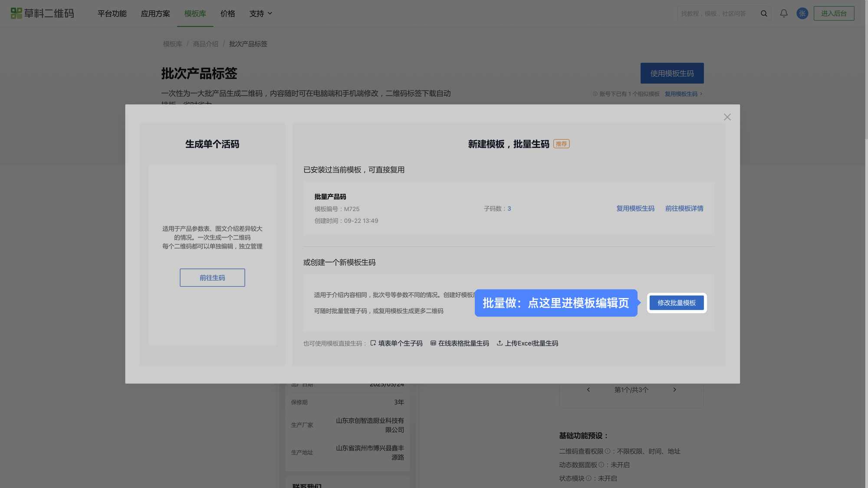Choose 上传Excel批量生码 option
The height and width of the screenshot is (488, 868).
(x=527, y=343)
